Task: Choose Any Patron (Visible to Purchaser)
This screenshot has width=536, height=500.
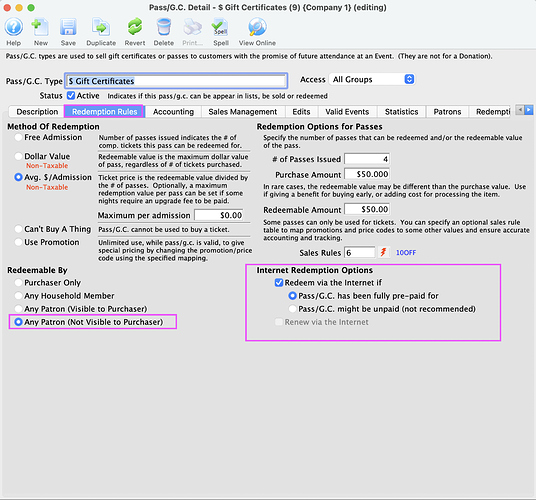Action: [18, 309]
